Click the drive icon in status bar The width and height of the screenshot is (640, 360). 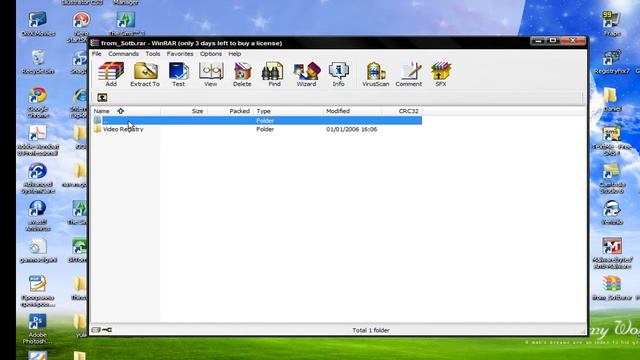(96, 330)
